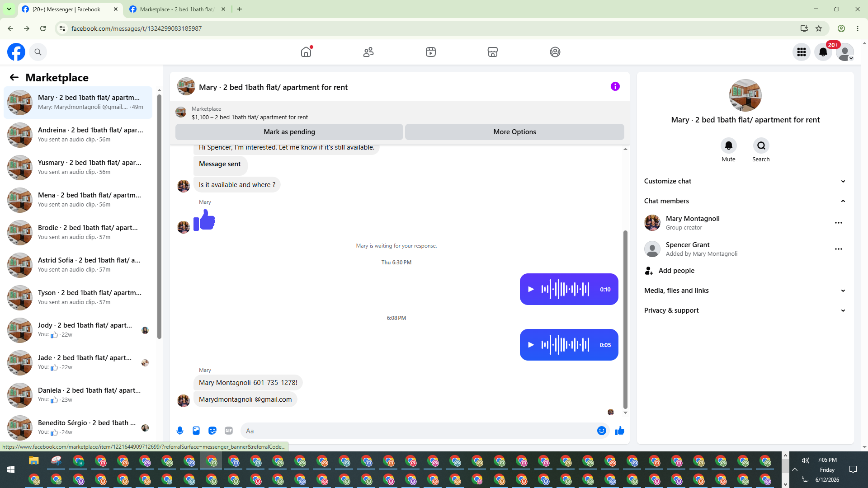868x488 pixels.
Task: Open a new browser tab
Action: 240,9
